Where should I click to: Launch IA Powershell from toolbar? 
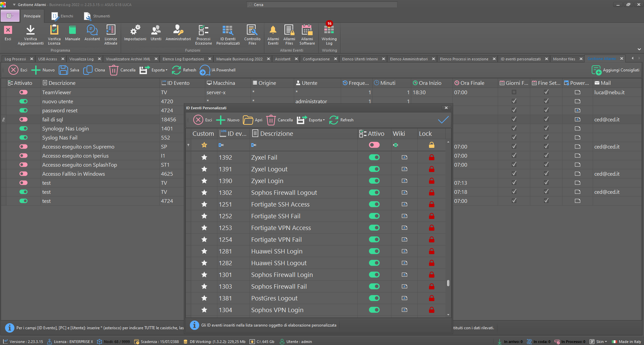click(218, 70)
